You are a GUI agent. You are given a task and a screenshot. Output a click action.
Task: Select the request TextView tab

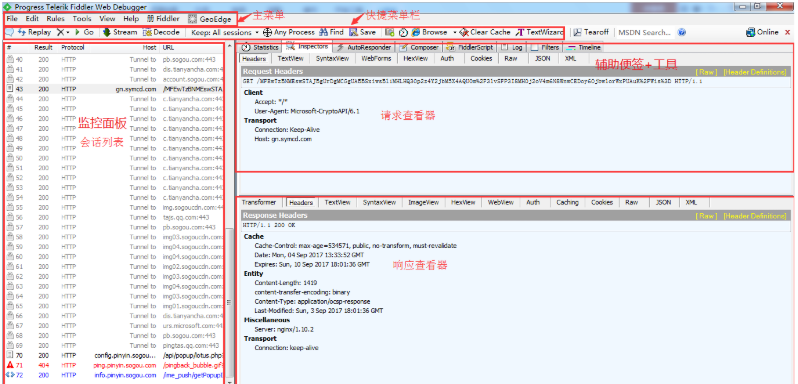[x=291, y=58]
